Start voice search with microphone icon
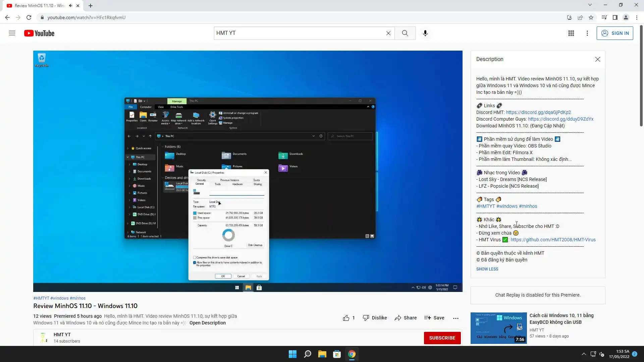The height and width of the screenshot is (362, 644). pyautogui.click(x=425, y=33)
